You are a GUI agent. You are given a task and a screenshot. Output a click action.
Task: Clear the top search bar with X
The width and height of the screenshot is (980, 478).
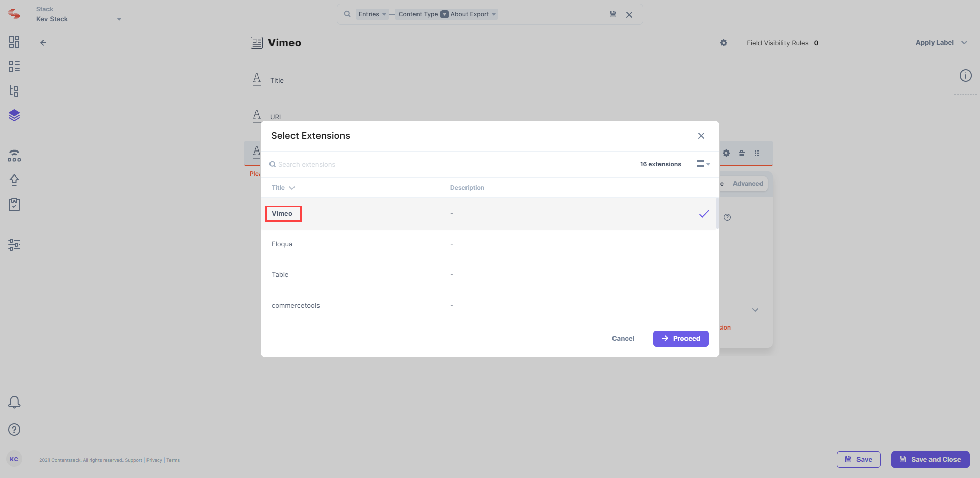(629, 15)
